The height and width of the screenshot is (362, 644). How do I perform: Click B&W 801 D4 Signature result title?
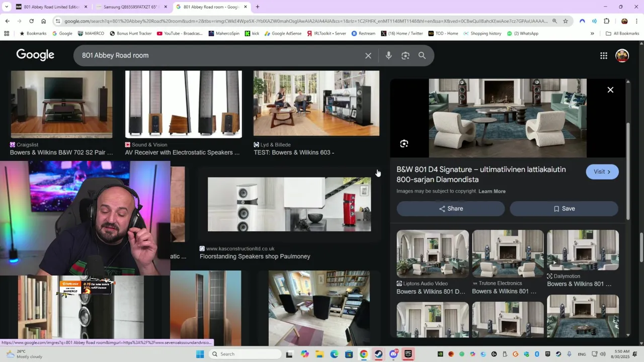coord(481,174)
